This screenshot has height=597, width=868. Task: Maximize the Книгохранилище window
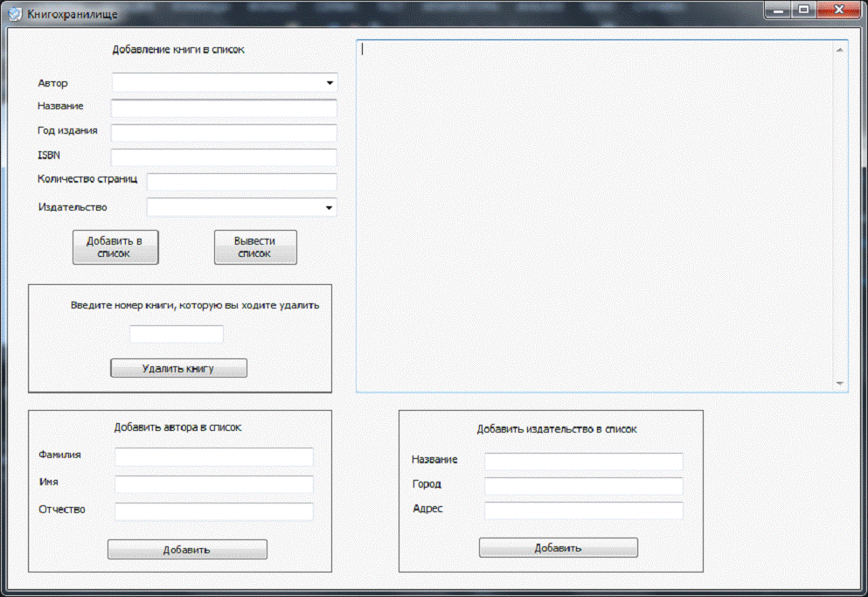click(804, 10)
